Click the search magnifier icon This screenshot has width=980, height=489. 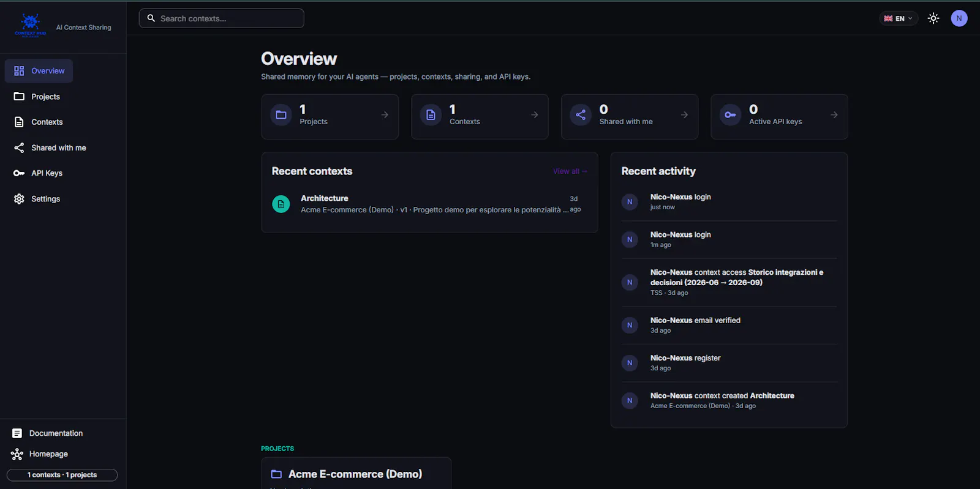pyautogui.click(x=151, y=18)
